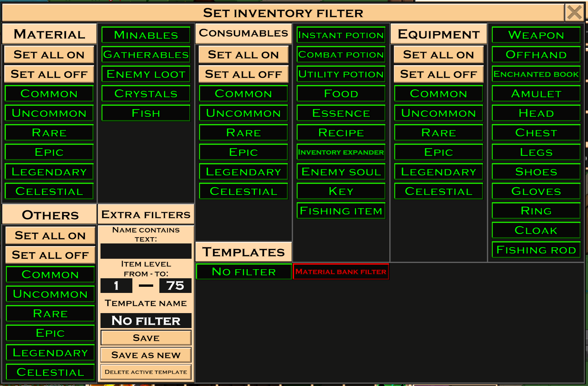This screenshot has width=588, height=386.
Task: Toggle the Enemy Loot filter
Action: (x=146, y=74)
